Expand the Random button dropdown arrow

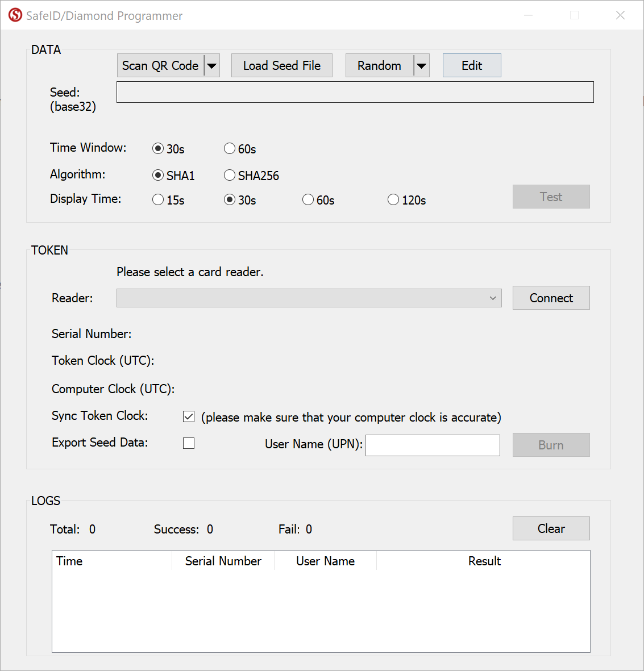(x=421, y=66)
